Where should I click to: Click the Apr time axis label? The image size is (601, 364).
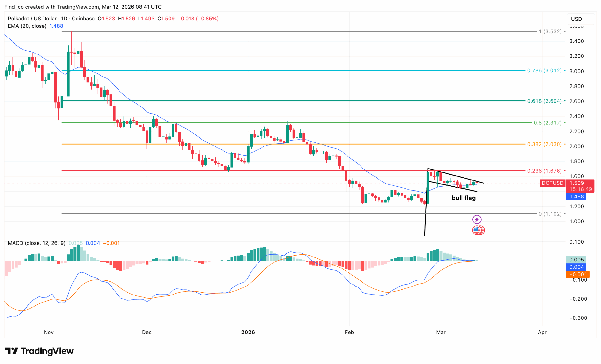(x=542, y=332)
